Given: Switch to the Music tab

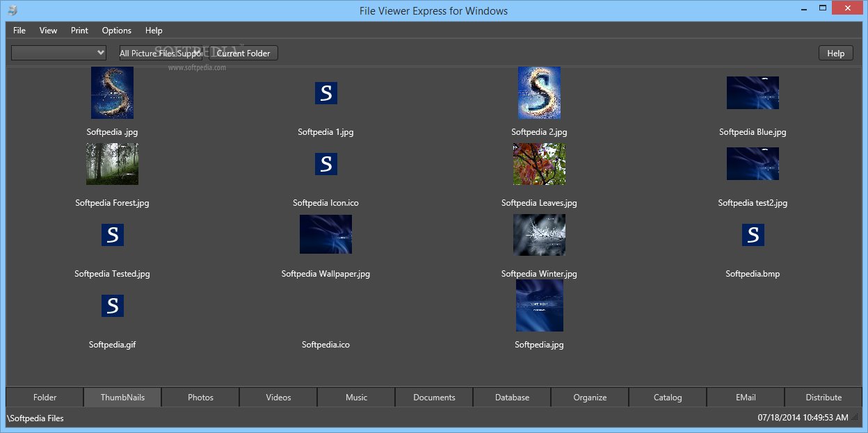Looking at the screenshot, I should (357, 398).
